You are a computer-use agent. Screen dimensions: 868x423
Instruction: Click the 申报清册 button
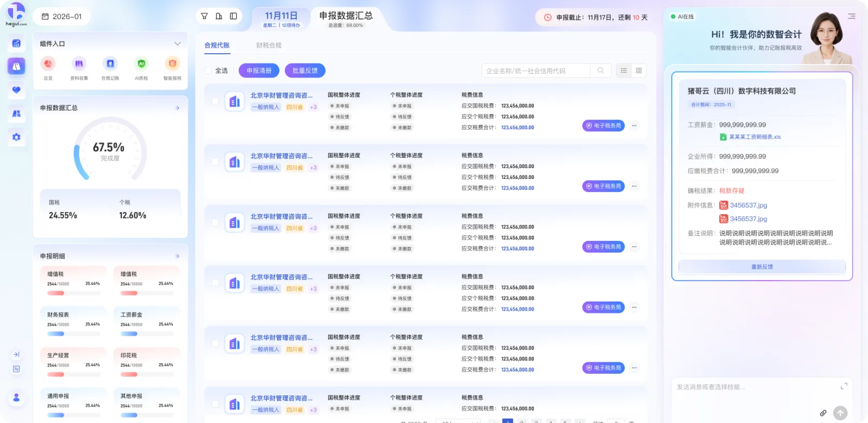[x=259, y=70]
